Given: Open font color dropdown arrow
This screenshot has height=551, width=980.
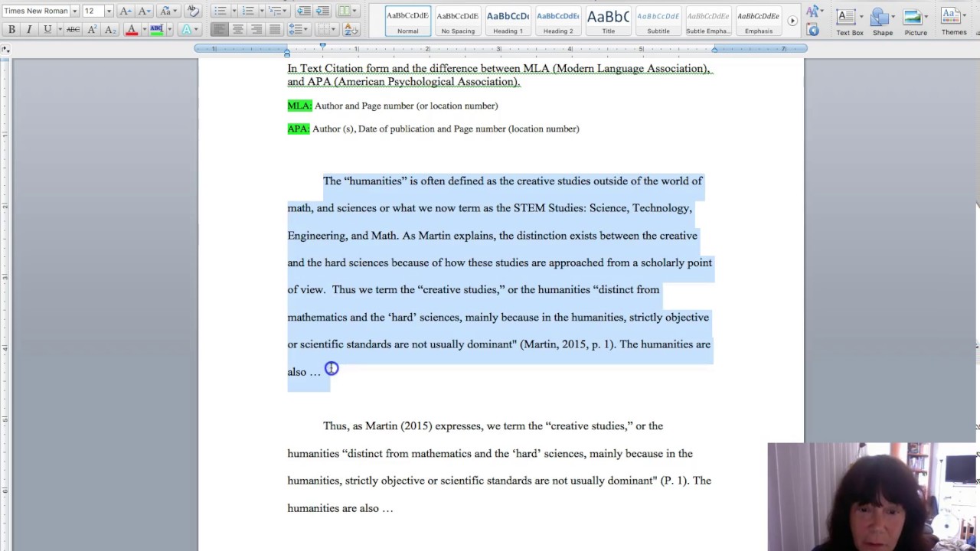Looking at the screenshot, I should click(x=143, y=29).
